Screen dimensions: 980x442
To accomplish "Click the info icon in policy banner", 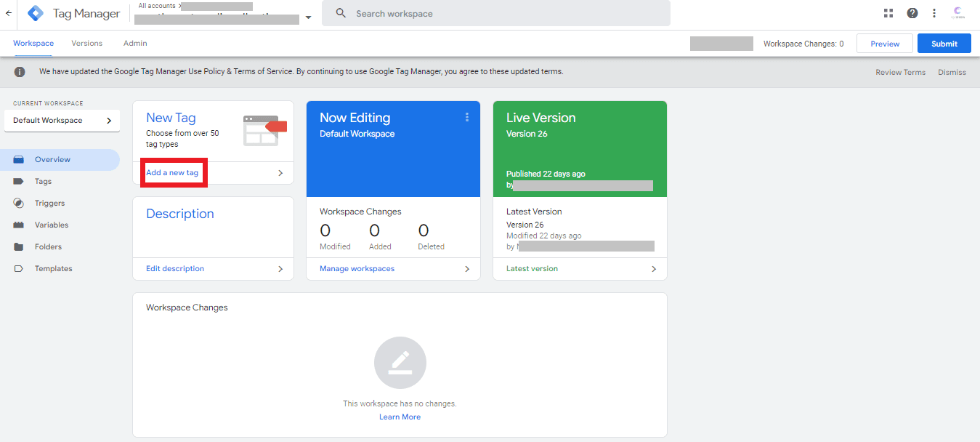I will (x=20, y=72).
